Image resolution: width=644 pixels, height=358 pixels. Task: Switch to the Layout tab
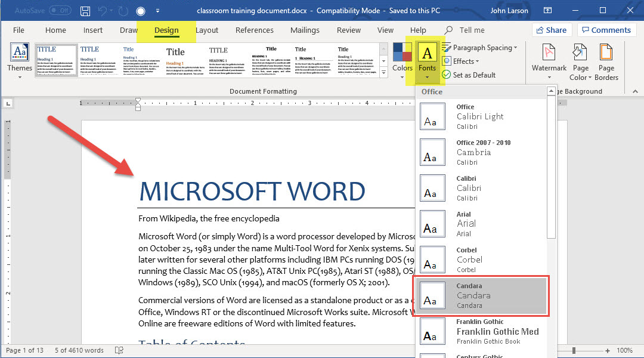click(207, 30)
